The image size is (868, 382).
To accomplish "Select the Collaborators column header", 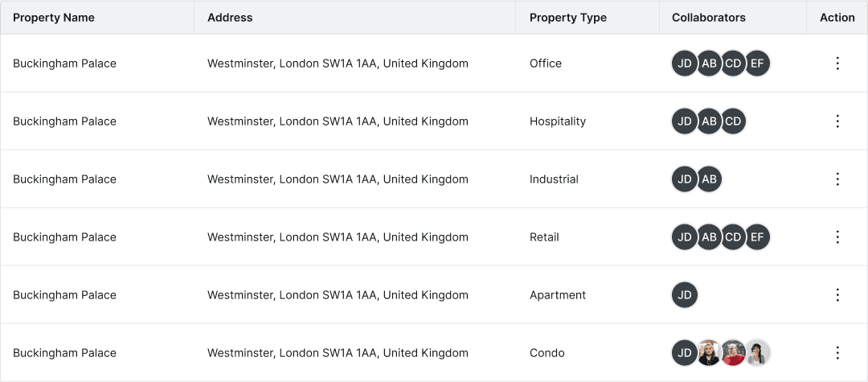I will point(709,18).
